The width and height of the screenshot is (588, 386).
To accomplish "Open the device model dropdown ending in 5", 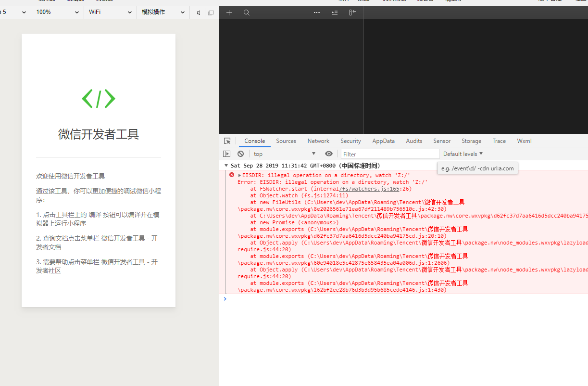I will coord(14,12).
